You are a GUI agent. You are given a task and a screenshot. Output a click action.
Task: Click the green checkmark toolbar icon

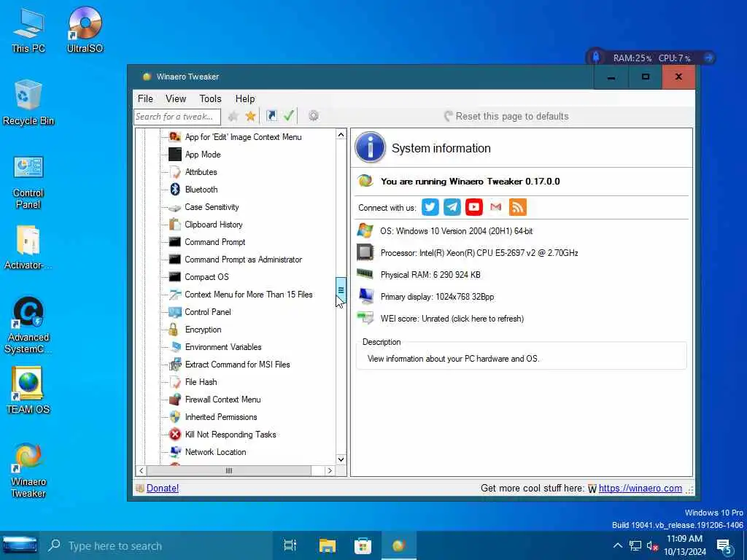tap(289, 116)
